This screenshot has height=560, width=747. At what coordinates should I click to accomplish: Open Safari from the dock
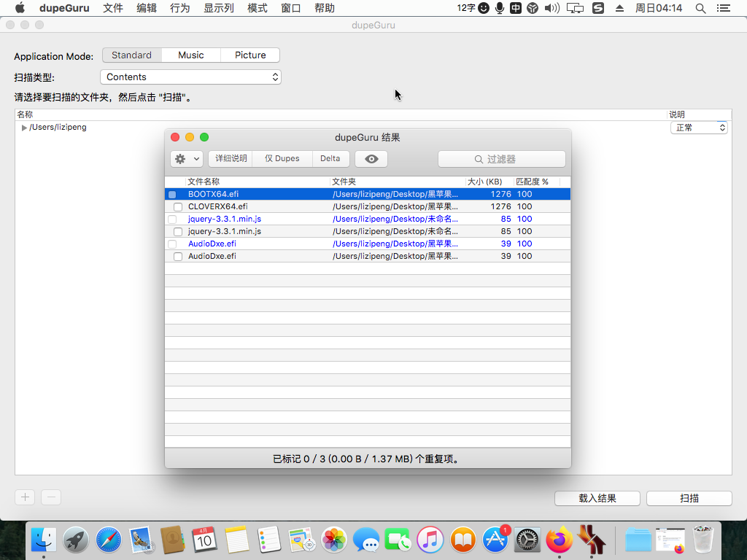click(109, 540)
